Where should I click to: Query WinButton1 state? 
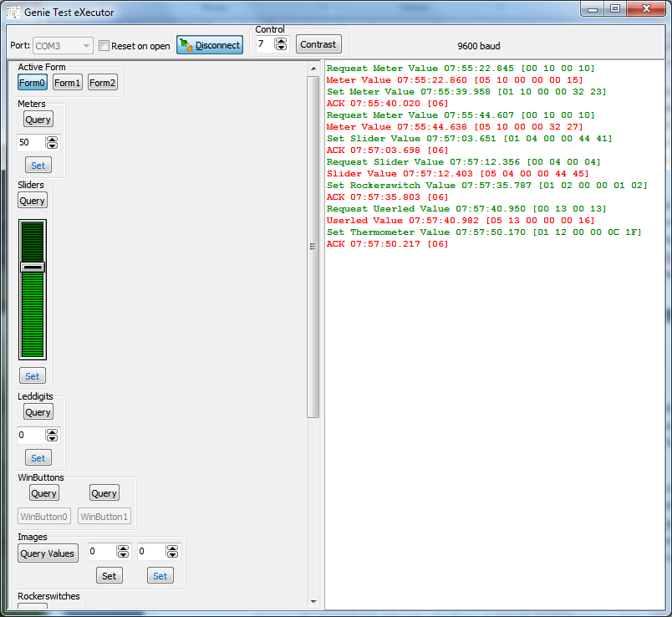click(104, 493)
